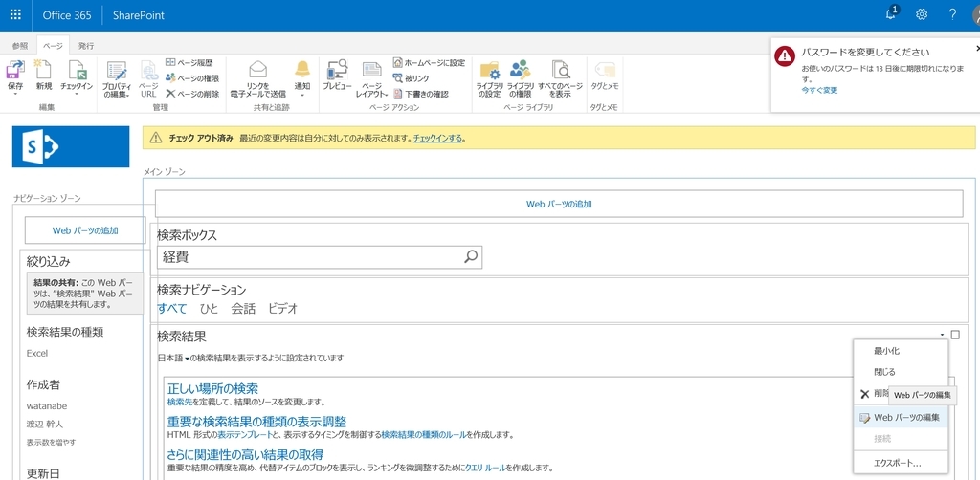Viewport: 980px width, 480px height.
Task: Open the notifications bell in header
Action: click(x=891, y=14)
